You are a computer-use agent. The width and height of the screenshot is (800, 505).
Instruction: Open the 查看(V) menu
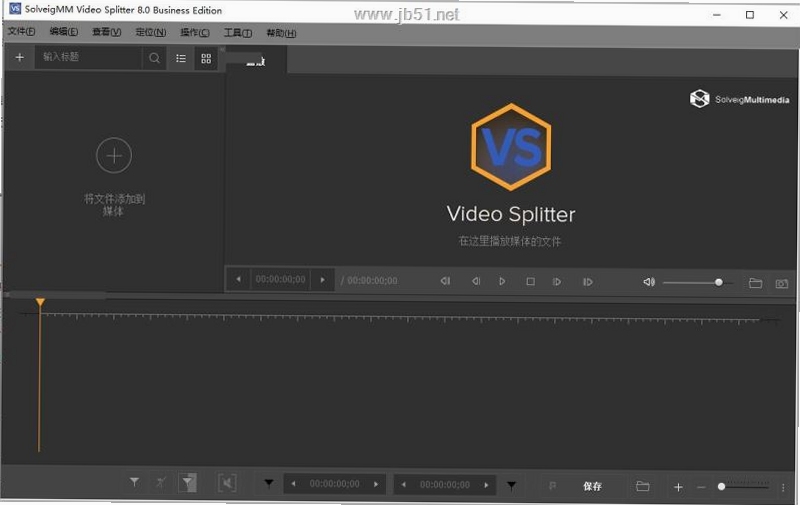(107, 32)
